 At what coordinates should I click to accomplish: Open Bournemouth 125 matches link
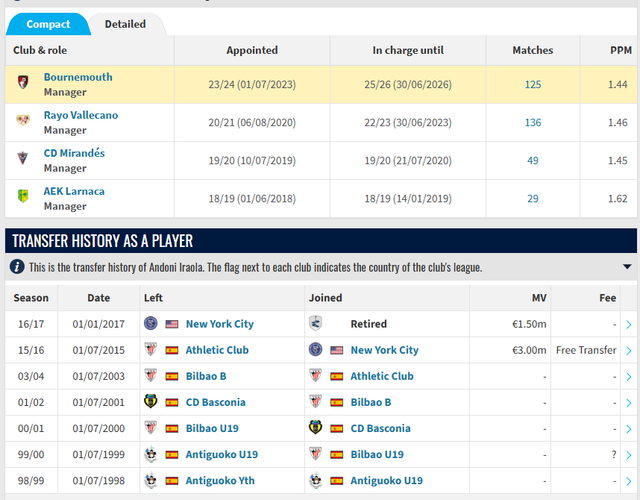click(533, 84)
